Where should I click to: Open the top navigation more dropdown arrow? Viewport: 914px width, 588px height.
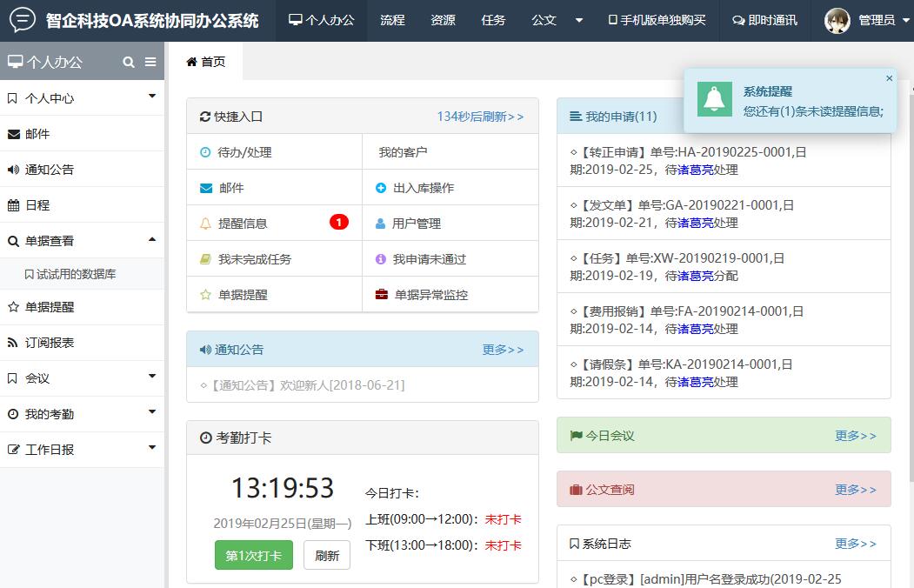click(x=580, y=20)
